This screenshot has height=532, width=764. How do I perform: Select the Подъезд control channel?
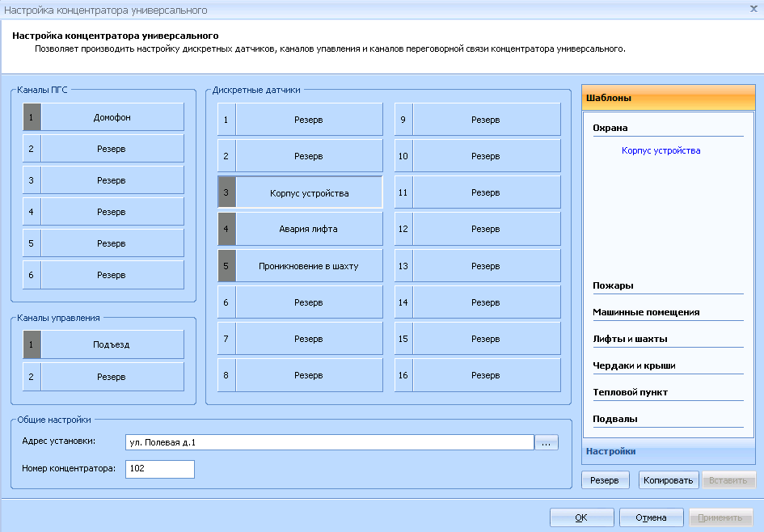coord(112,344)
